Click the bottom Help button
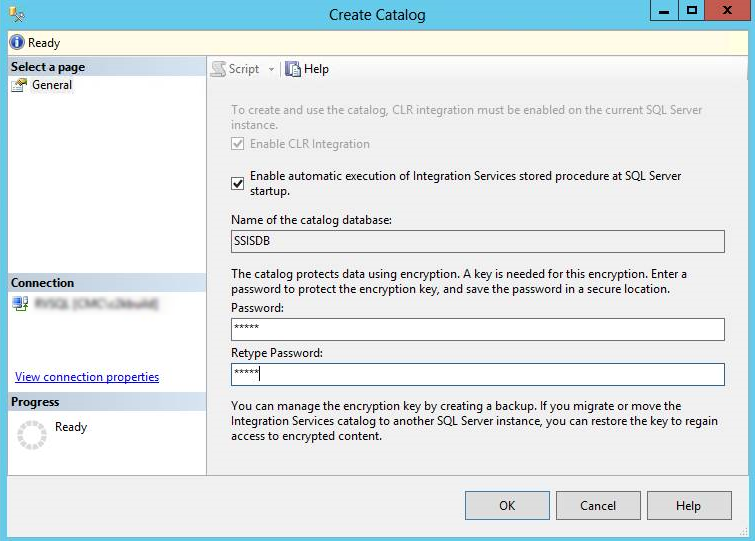The height and width of the screenshot is (541, 755). (x=689, y=505)
